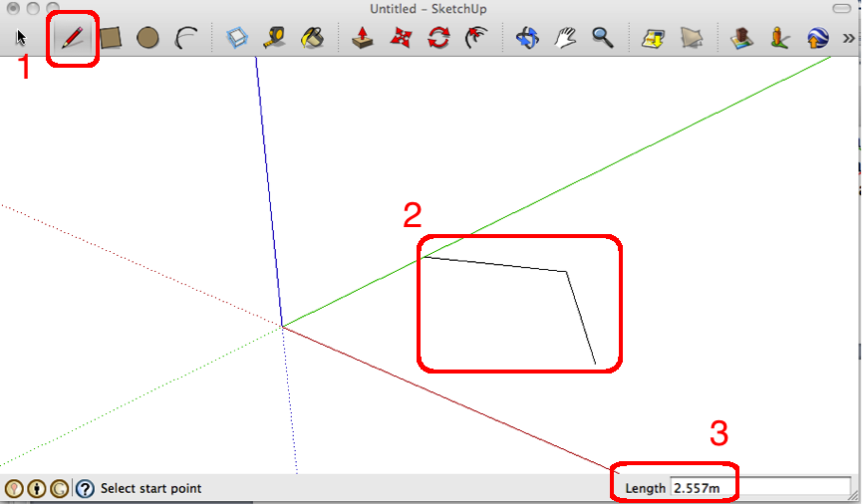862x504 pixels.
Task: Select the Line pencil tool
Action: [x=72, y=39]
